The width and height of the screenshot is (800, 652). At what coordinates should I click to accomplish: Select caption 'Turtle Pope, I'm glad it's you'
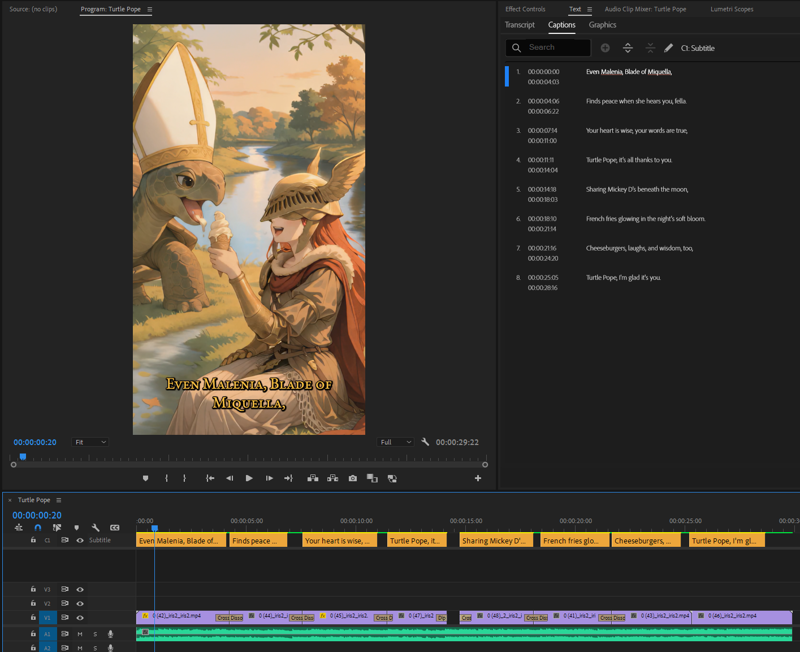(x=623, y=278)
